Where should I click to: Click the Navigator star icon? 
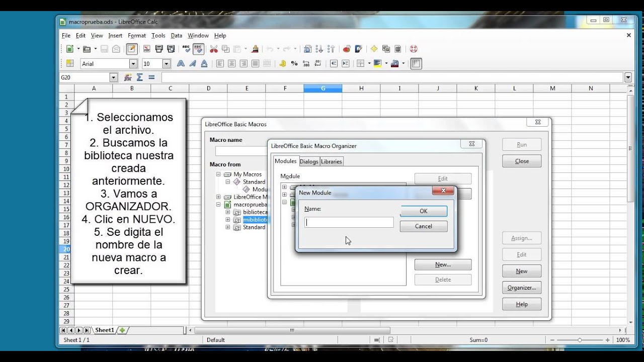point(374,49)
